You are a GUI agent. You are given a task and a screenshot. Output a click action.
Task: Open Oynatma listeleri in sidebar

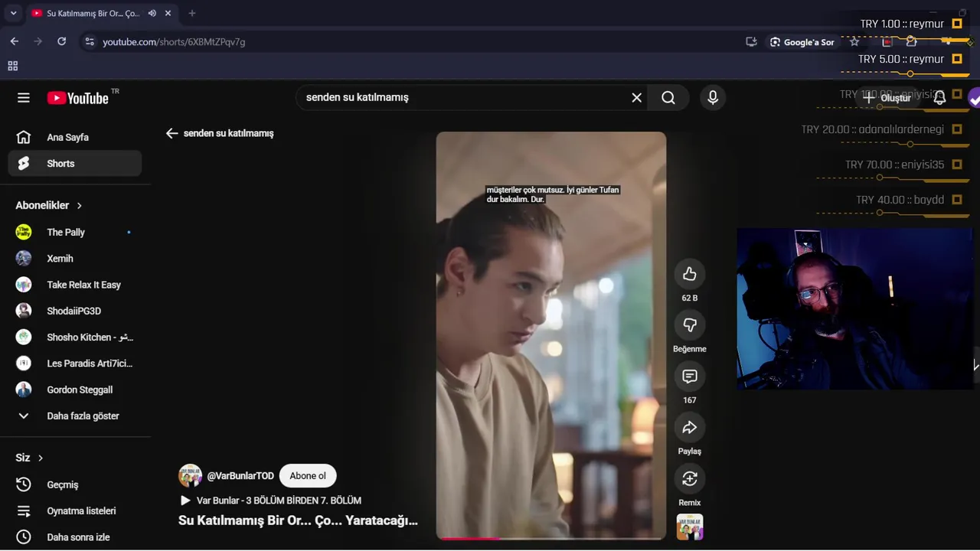(75, 510)
